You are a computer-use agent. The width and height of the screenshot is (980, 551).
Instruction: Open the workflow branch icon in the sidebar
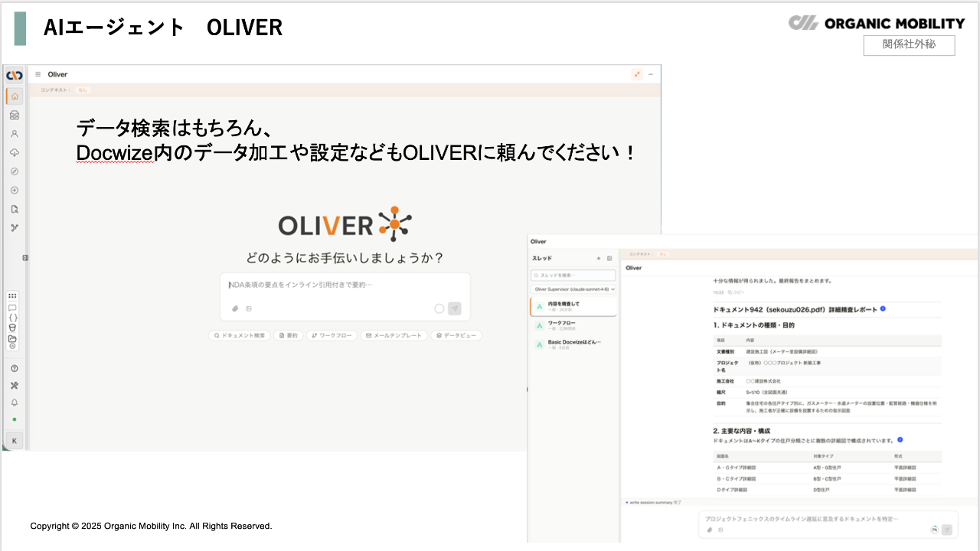click(x=14, y=227)
